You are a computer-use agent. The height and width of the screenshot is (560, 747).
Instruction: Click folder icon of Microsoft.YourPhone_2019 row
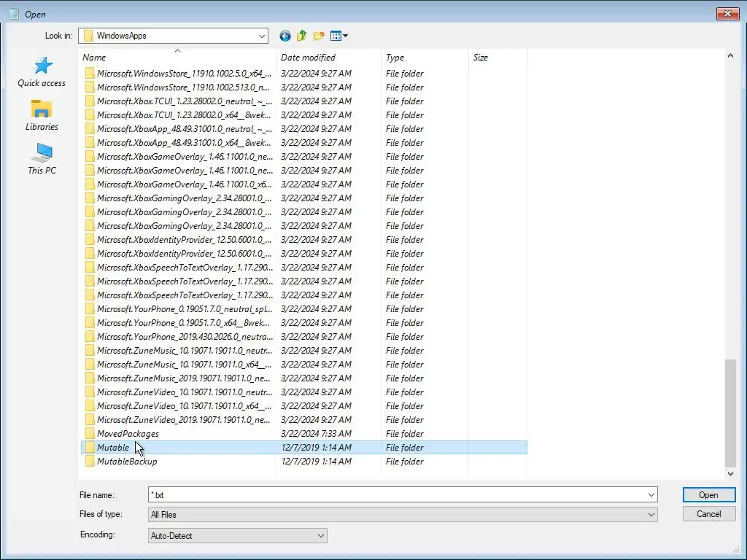click(90, 337)
